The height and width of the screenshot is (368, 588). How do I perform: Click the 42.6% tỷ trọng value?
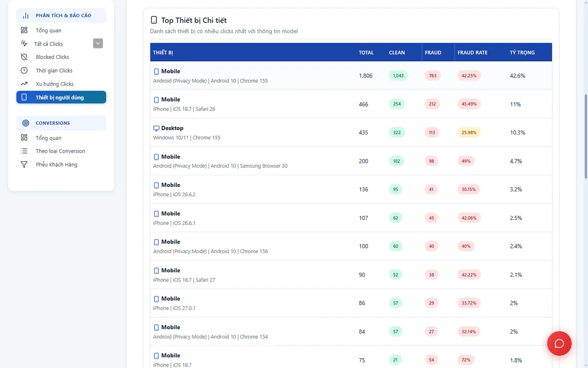point(517,76)
